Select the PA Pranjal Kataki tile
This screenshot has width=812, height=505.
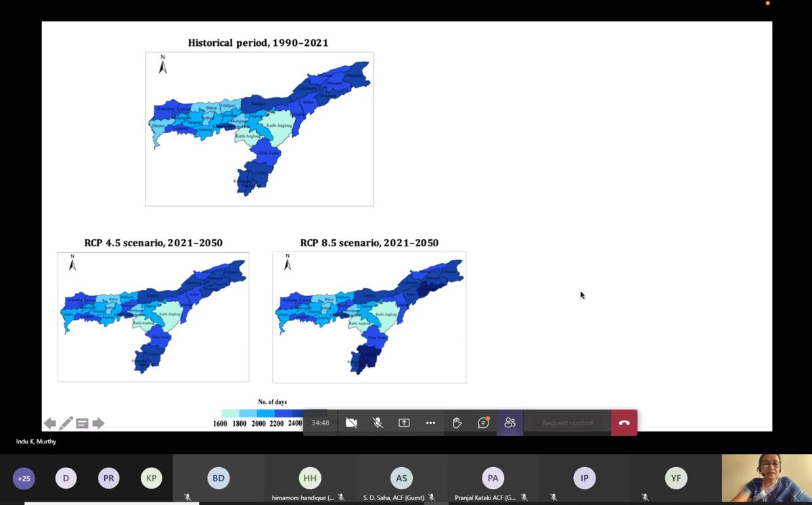tap(493, 479)
